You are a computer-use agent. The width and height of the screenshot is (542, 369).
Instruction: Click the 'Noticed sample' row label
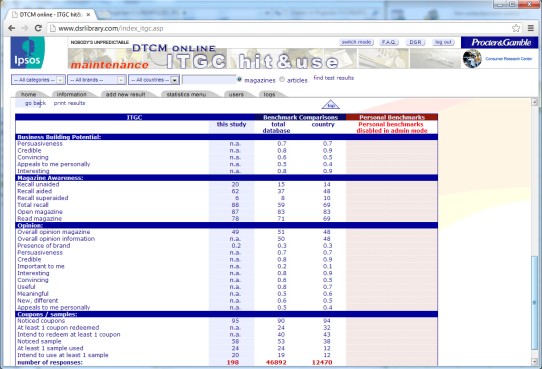(x=39, y=341)
